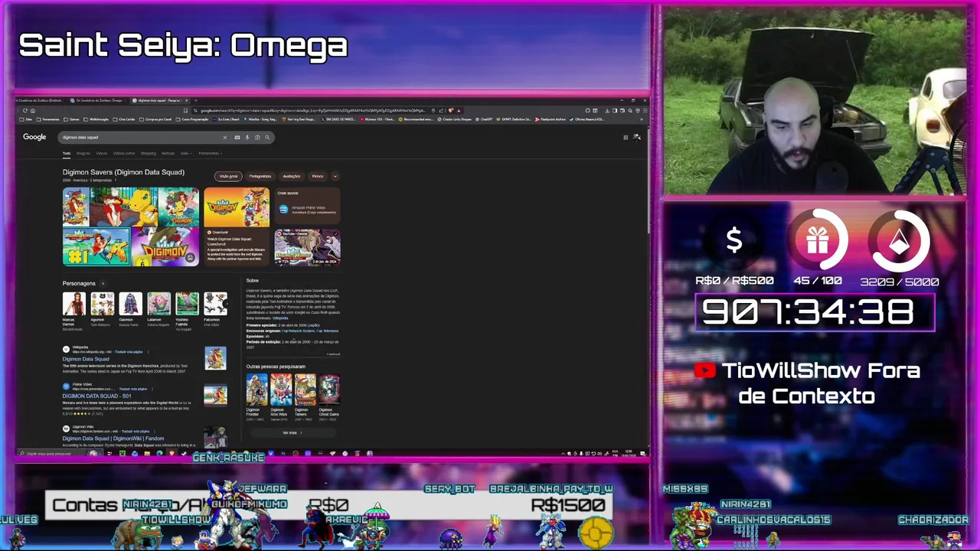Switch to the Vídeos search tab
Image resolution: width=980 pixels, height=551 pixels.
(102, 153)
